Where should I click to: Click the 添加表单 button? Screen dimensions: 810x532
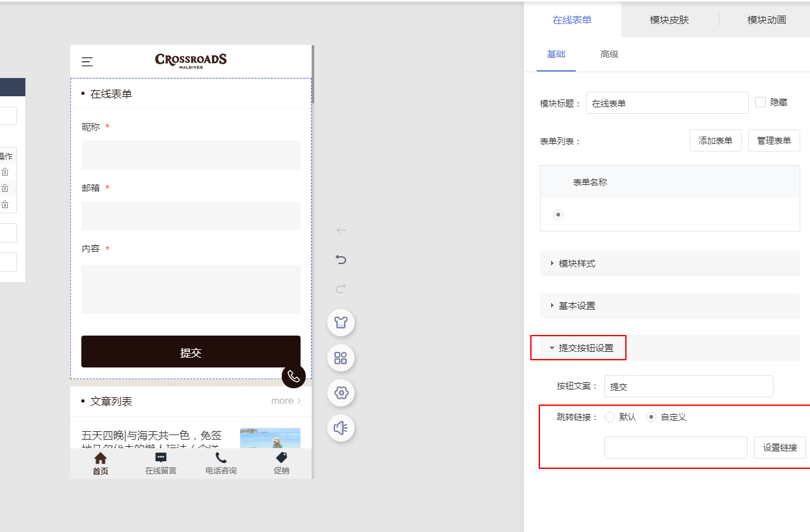pyautogui.click(x=715, y=140)
